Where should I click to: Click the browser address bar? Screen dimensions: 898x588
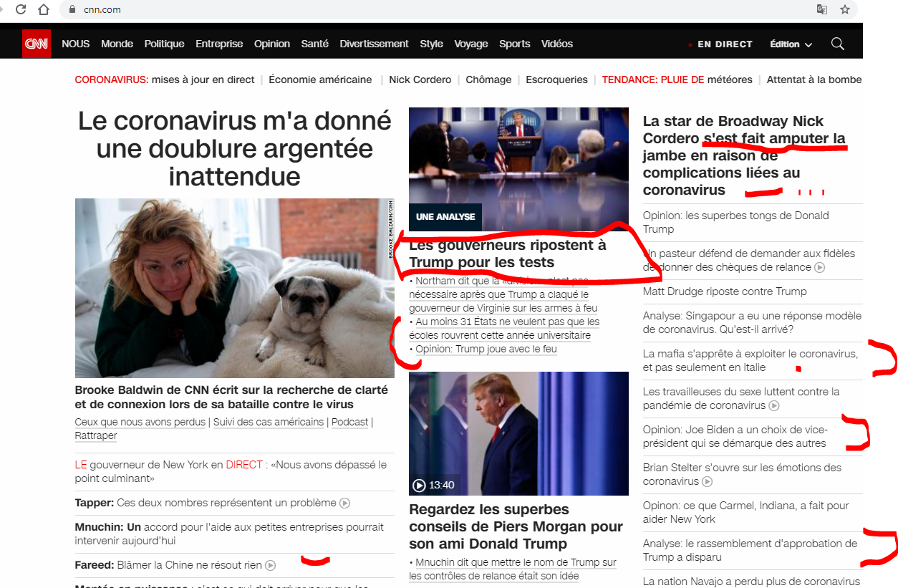tap(286, 10)
